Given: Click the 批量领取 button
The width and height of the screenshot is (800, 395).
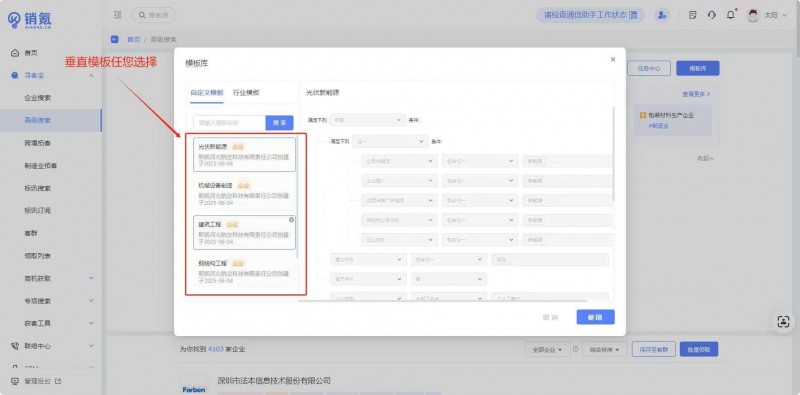Looking at the screenshot, I should (698, 350).
